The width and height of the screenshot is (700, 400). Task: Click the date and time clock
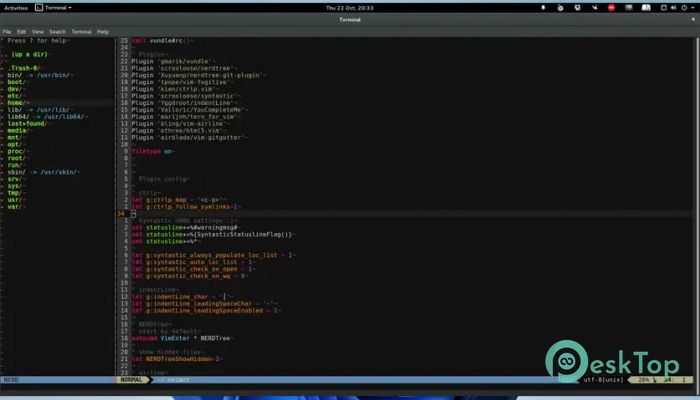tap(350, 8)
